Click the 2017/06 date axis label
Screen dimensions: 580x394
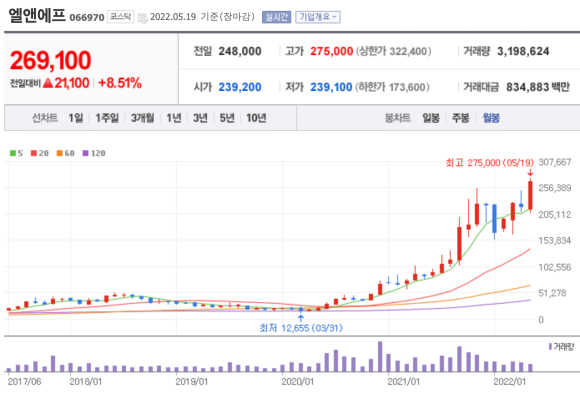24,382
